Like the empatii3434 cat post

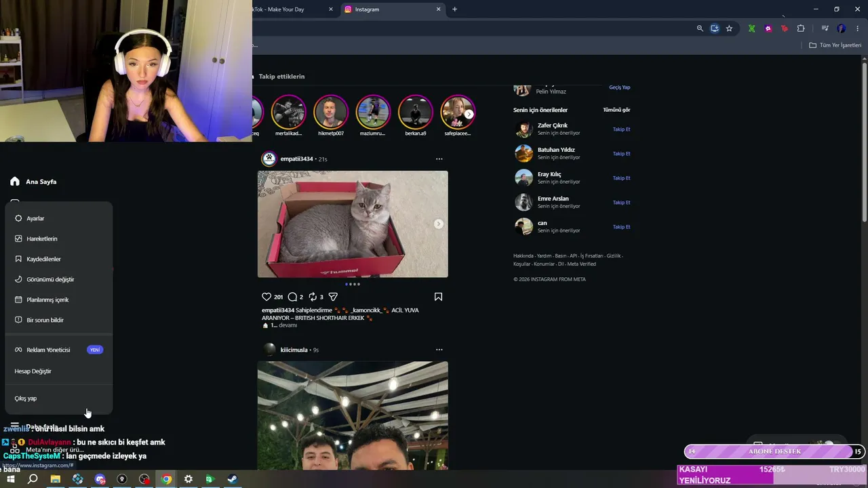click(267, 297)
